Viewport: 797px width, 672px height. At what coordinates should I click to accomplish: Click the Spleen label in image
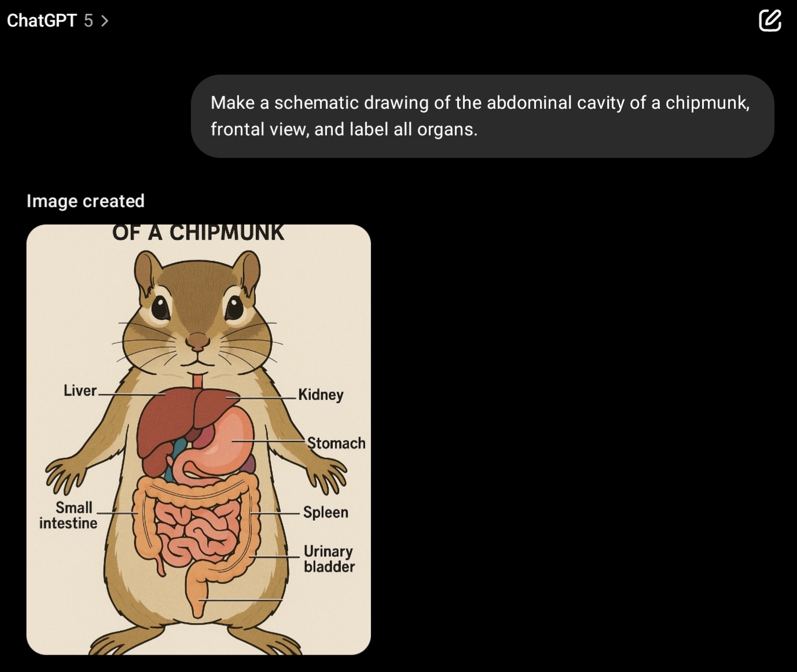(x=326, y=512)
